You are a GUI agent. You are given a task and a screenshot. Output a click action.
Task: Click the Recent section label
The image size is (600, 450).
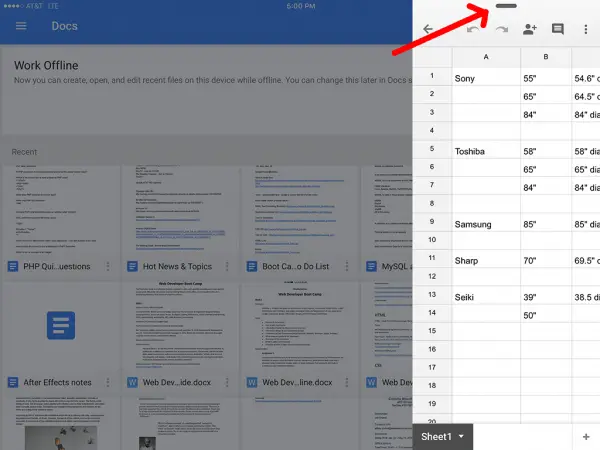pos(24,152)
